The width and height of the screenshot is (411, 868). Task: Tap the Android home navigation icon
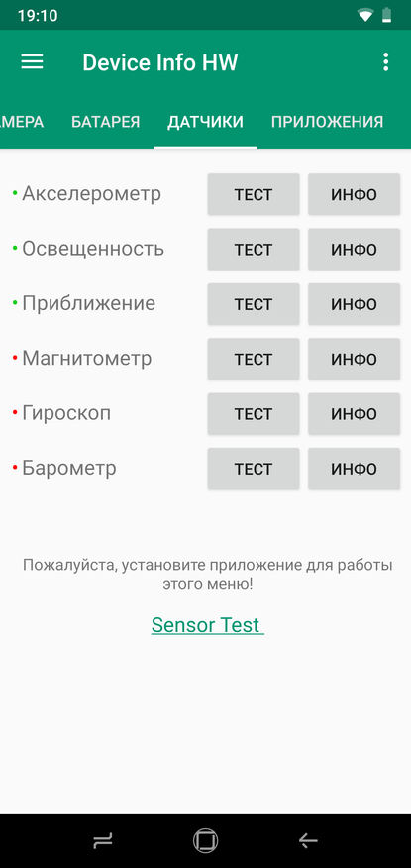(x=205, y=841)
